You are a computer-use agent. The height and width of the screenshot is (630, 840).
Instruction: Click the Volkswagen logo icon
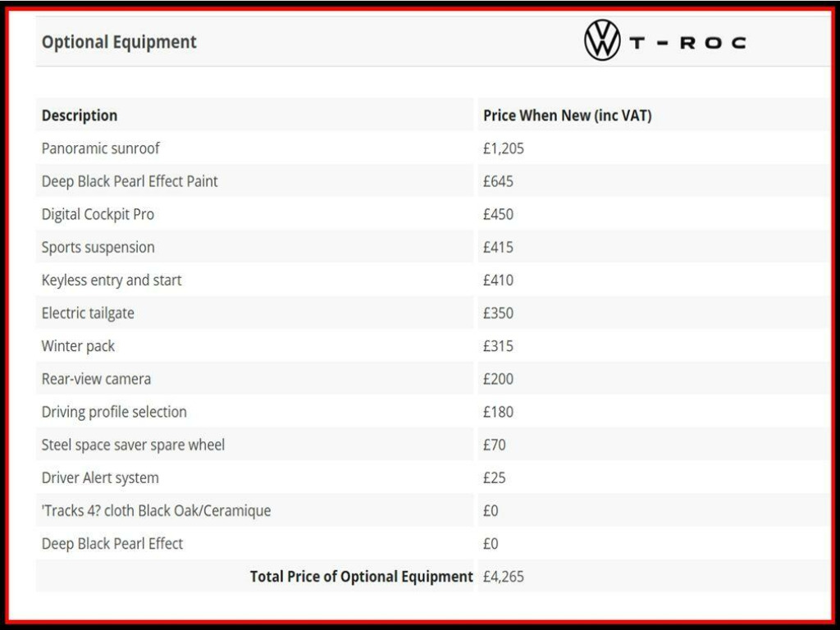click(x=601, y=41)
